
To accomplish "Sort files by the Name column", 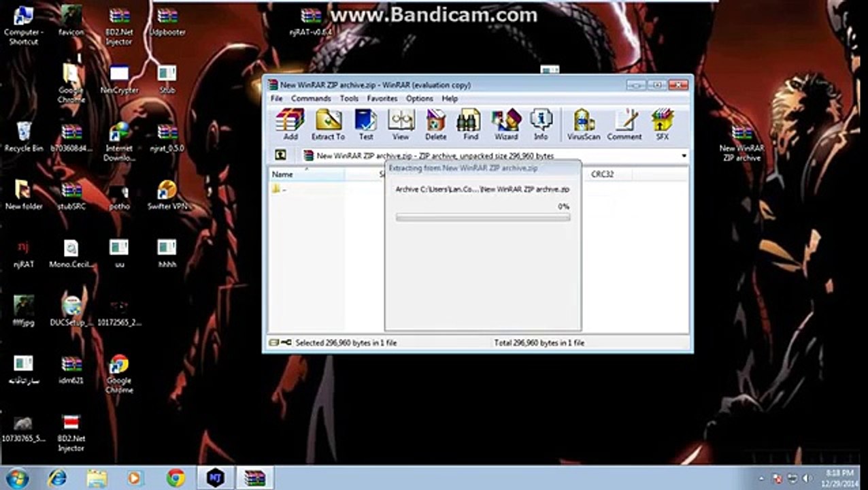I will (x=306, y=174).
